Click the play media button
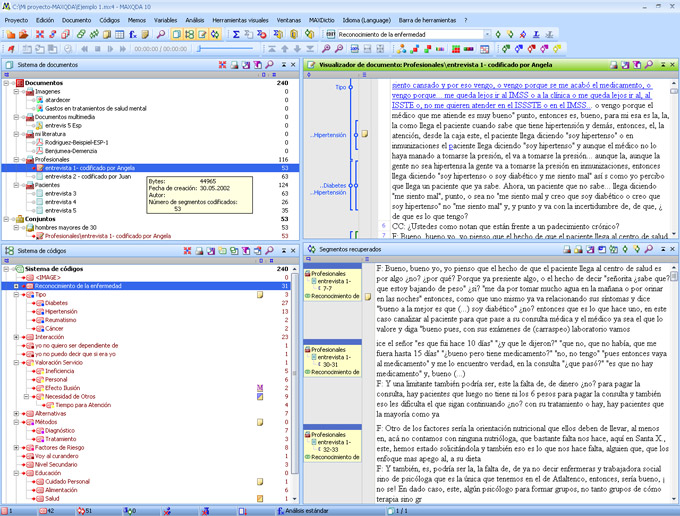 [110, 49]
